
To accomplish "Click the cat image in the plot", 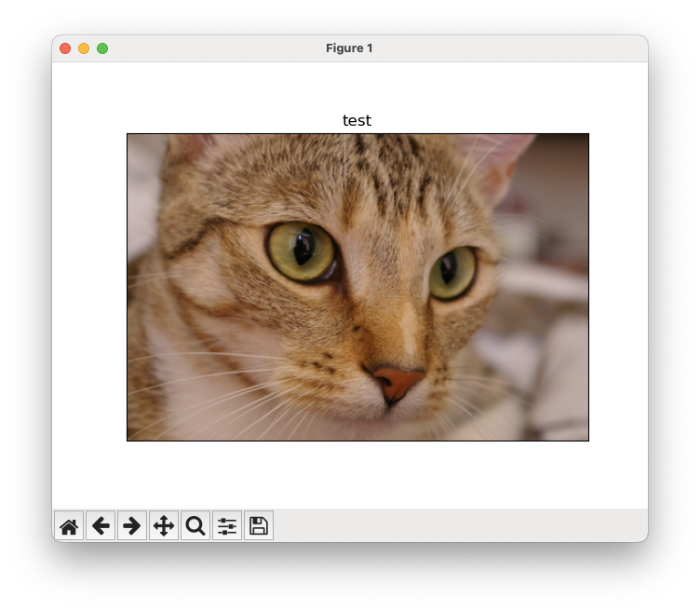I will [x=357, y=287].
